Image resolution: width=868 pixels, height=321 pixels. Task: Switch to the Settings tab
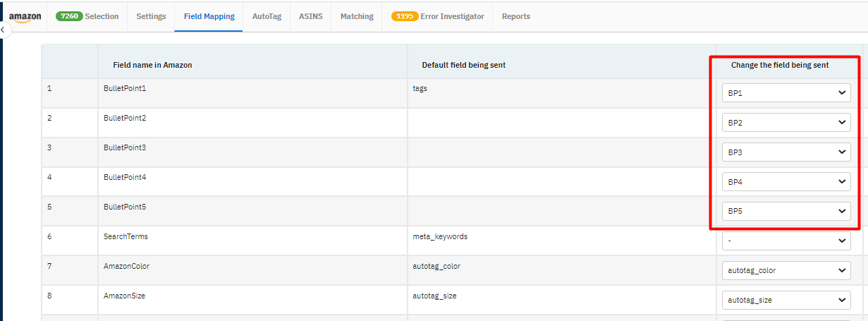[151, 16]
